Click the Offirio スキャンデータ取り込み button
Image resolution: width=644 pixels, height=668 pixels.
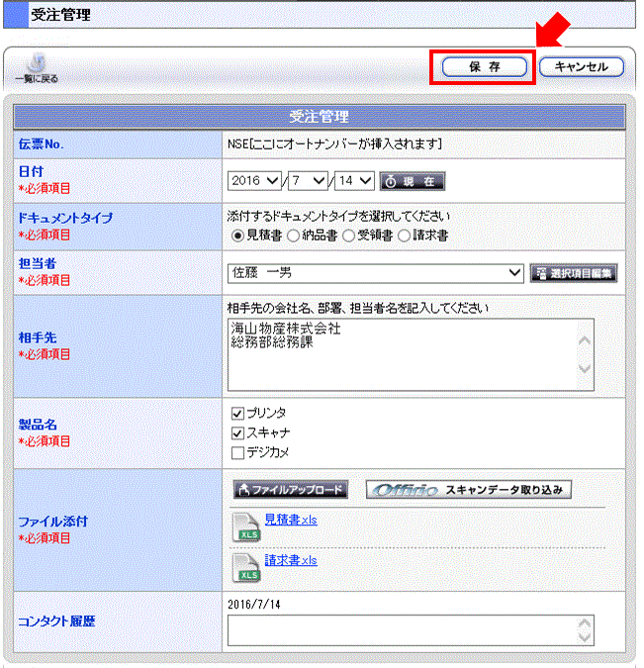click(468, 490)
